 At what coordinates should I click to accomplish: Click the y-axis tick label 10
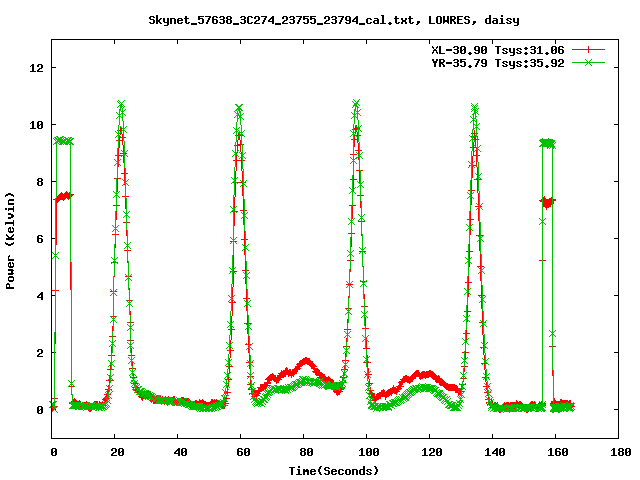pos(36,125)
